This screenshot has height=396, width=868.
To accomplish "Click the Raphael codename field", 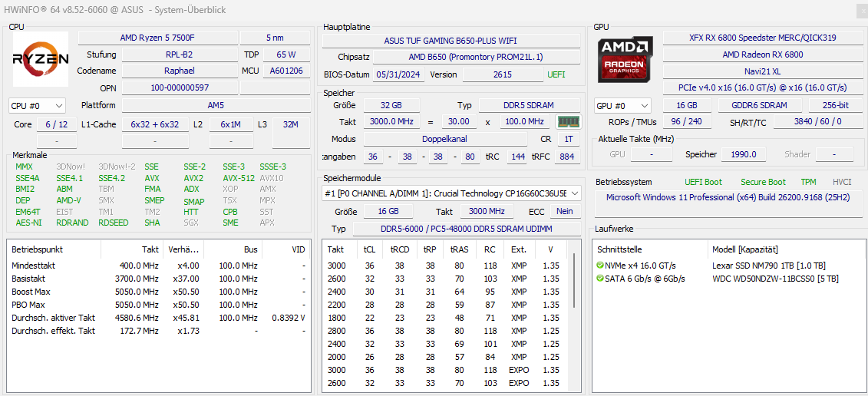I will pos(179,71).
